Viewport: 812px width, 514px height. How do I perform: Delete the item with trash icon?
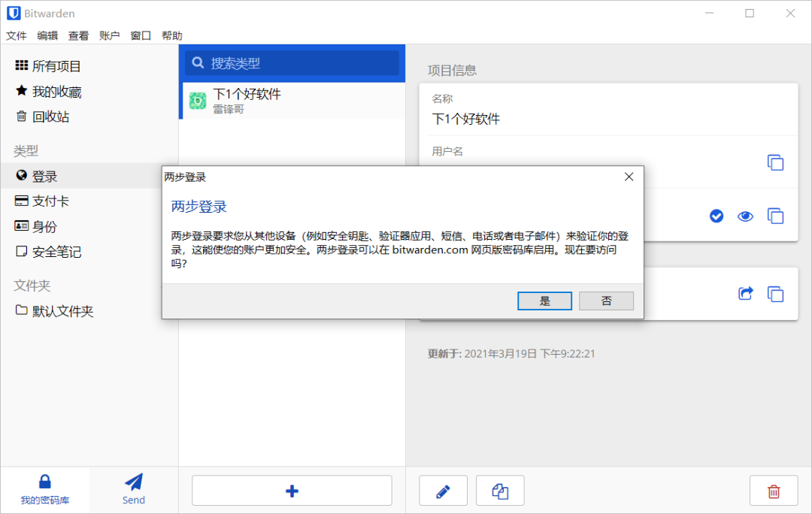774,490
